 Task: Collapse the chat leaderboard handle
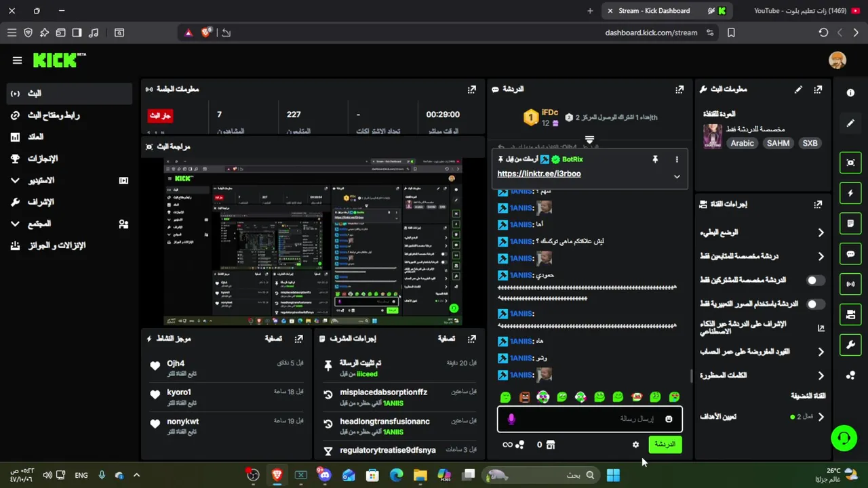tap(589, 140)
